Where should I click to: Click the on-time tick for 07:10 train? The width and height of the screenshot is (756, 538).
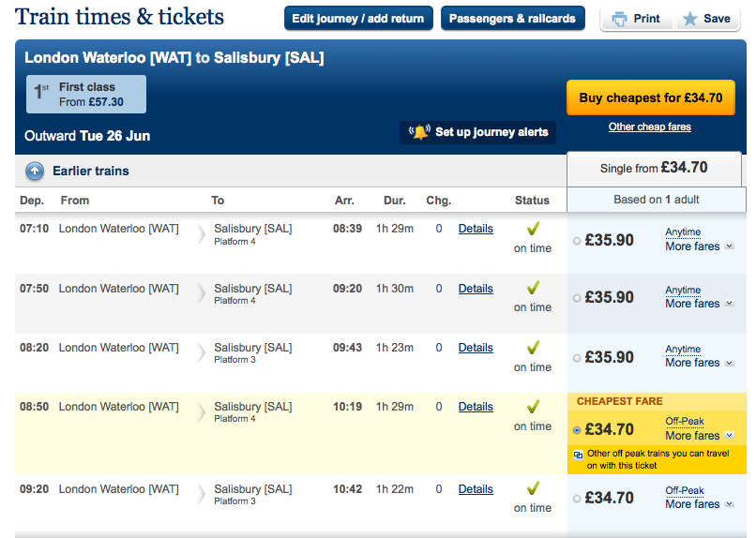(x=533, y=229)
